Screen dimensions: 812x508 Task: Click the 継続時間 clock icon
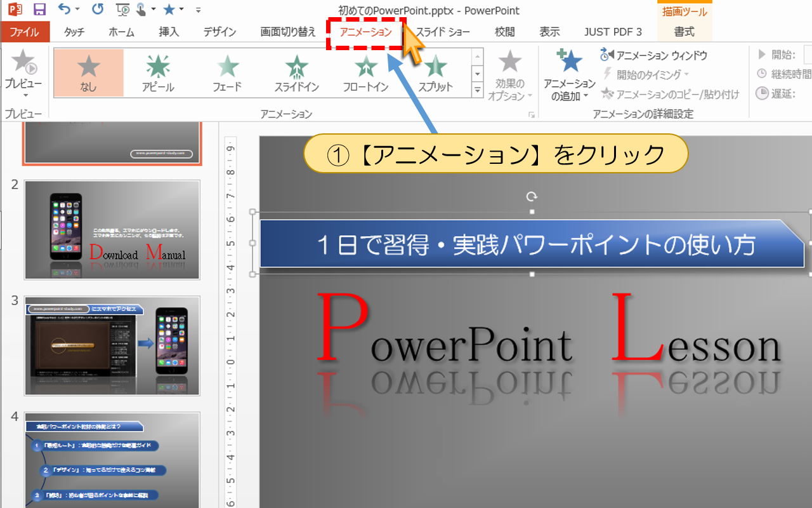click(x=762, y=74)
